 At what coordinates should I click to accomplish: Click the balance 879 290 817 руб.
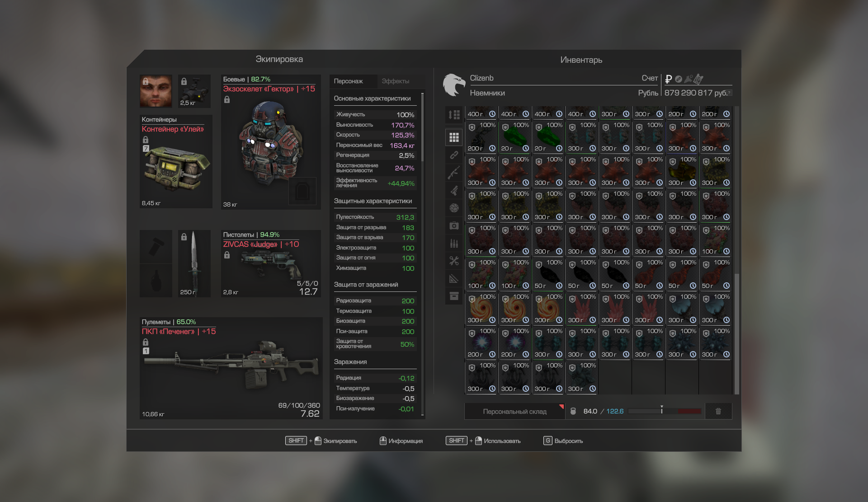(696, 93)
